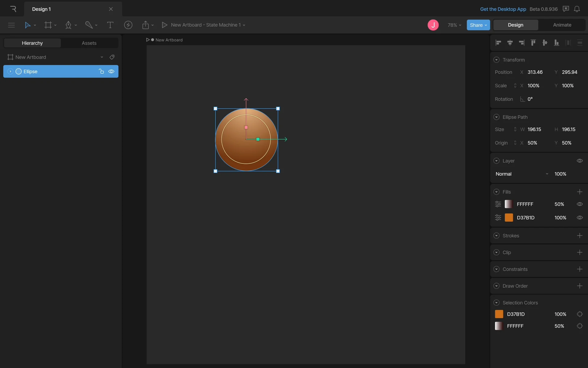Viewport: 588px width, 368px height.
Task: Click the lightning bolt Events icon
Action: pos(128,25)
